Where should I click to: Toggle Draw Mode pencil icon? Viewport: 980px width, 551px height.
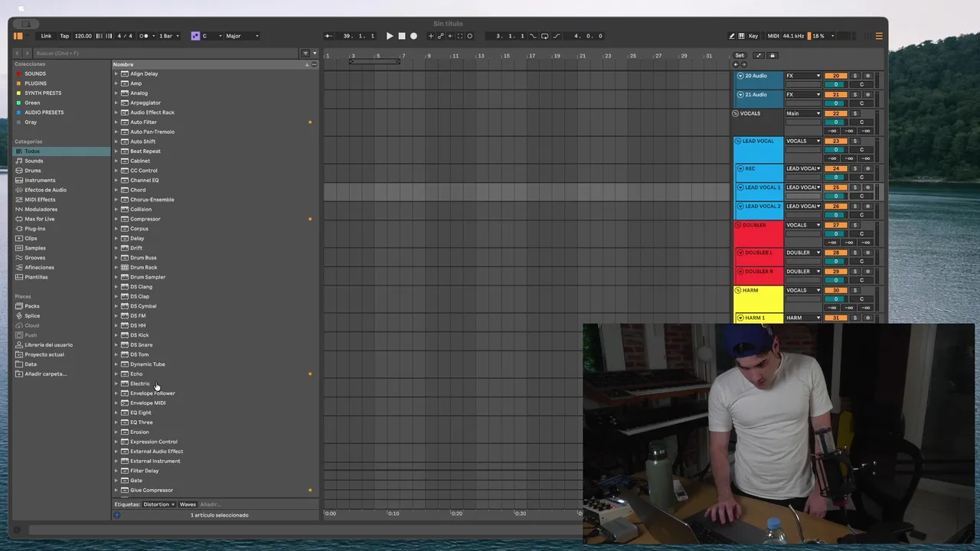tap(732, 36)
